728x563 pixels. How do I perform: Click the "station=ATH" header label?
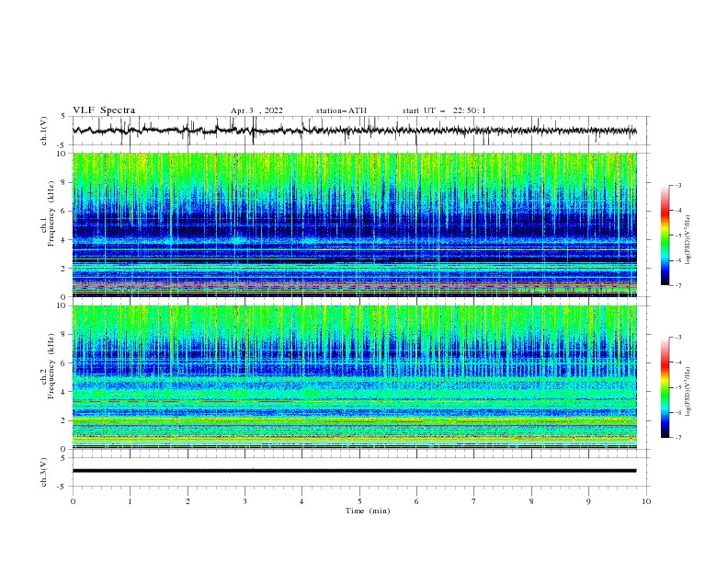341,110
